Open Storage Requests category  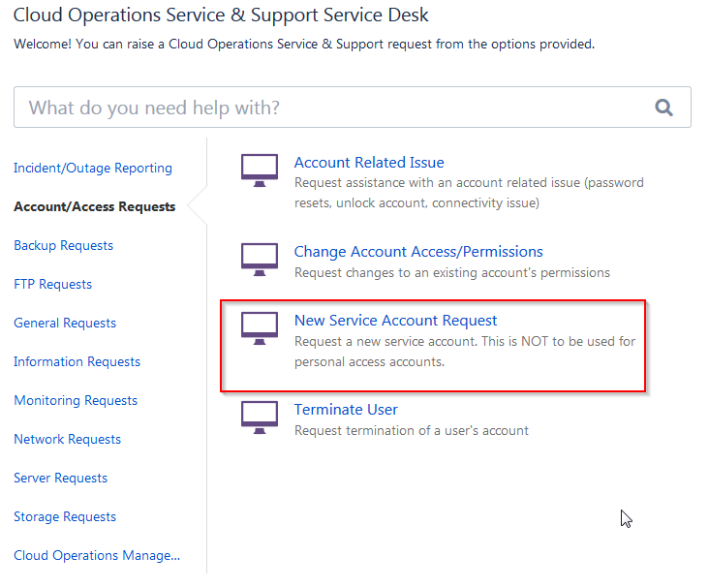pos(65,516)
